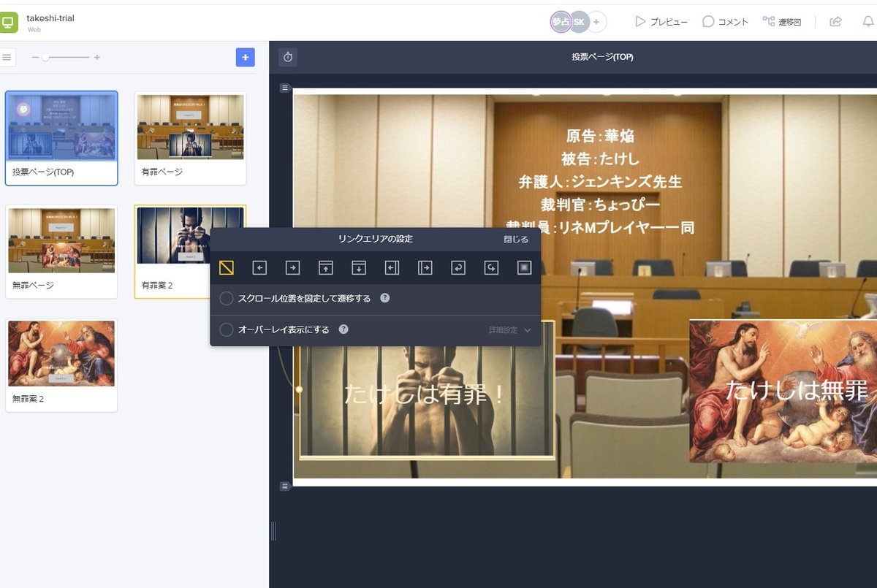Image resolution: width=877 pixels, height=588 pixels.
Task: Choose the slide-down transition icon
Action: (359, 268)
